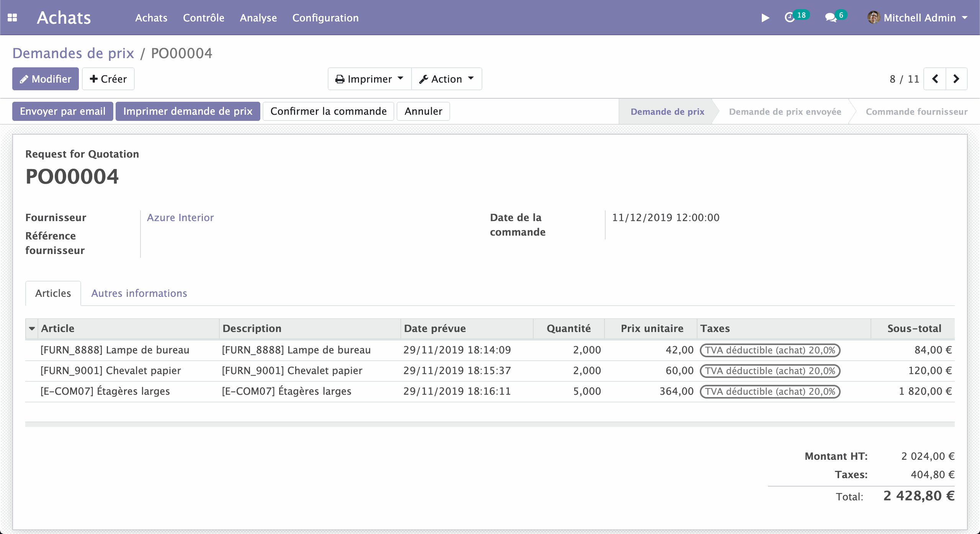The height and width of the screenshot is (534, 980).
Task: Open conversations via the messages icon
Action: click(x=830, y=18)
